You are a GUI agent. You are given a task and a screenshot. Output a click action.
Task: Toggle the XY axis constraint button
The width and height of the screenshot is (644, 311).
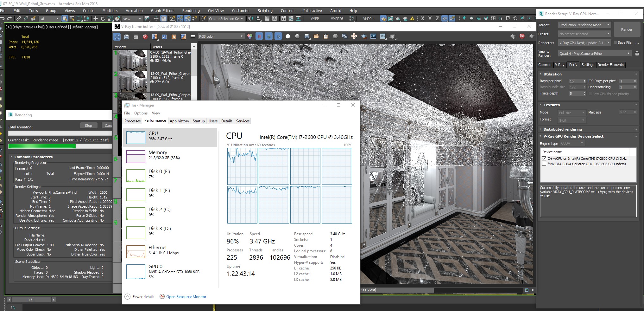click(445, 19)
